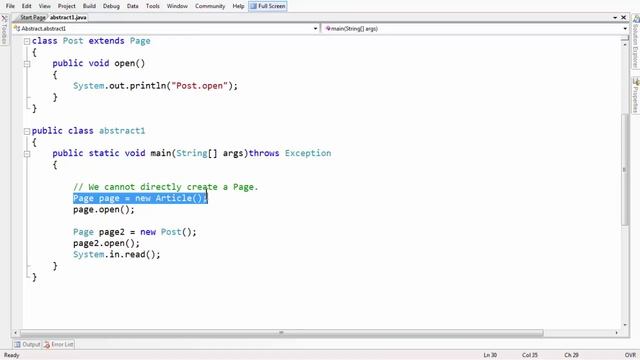Collapse the class Post code block
This screenshot has width=640, height=360.
(27, 41)
